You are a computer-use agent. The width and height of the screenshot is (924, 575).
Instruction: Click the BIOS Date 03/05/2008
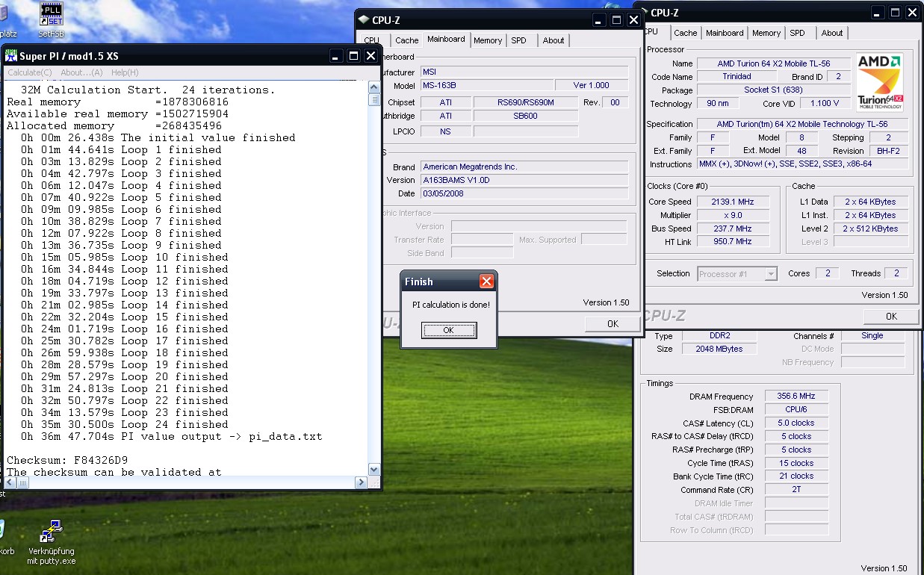pyautogui.click(x=523, y=193)
